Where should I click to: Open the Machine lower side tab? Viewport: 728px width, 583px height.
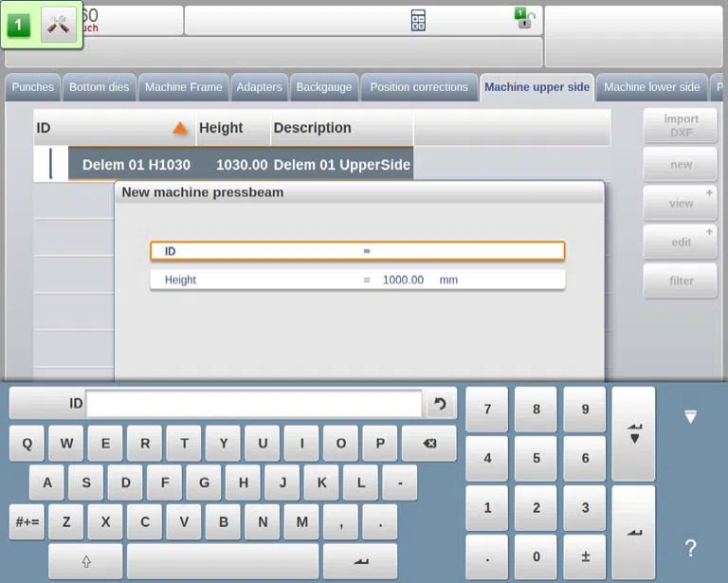[x=652, y=87]
